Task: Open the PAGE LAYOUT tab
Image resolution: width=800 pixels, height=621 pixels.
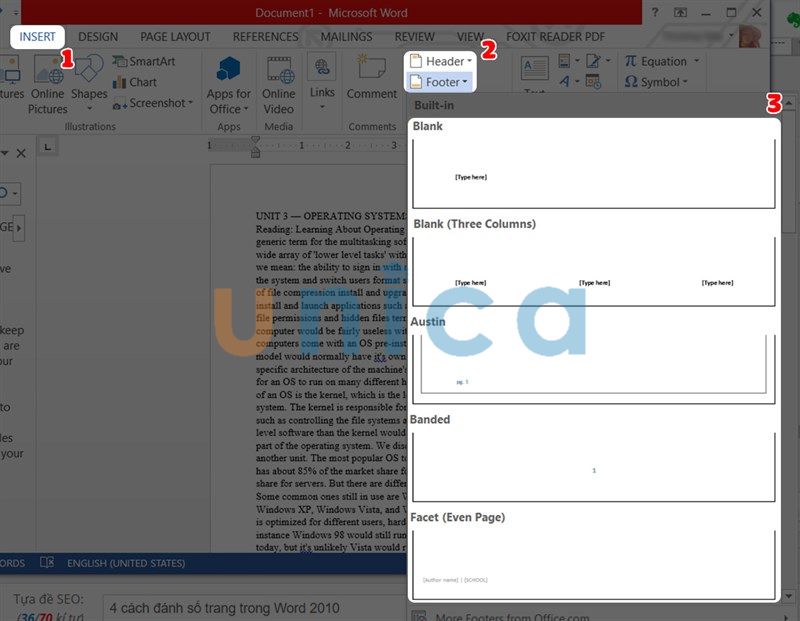Action: (x=175, y=37)
